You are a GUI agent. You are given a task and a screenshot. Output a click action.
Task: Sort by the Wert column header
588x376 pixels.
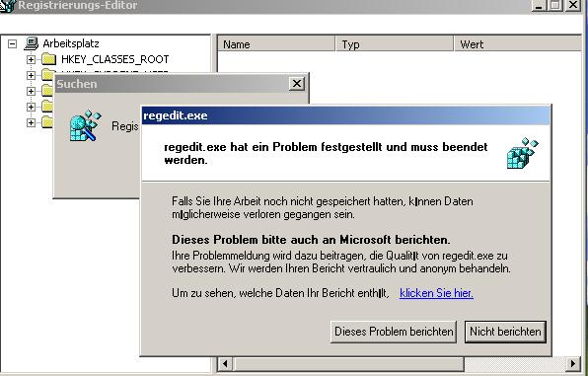click(518, 44)
